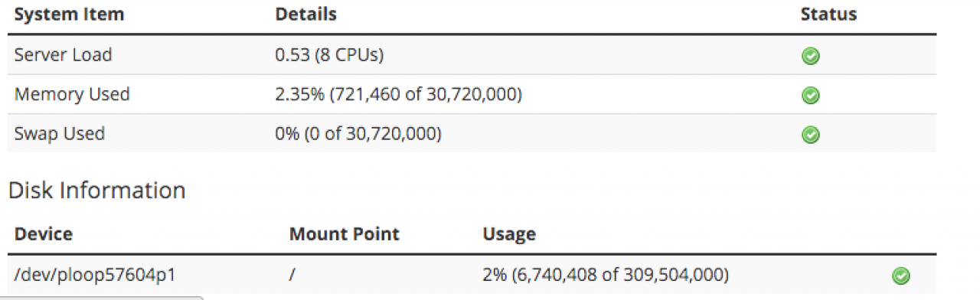
Task: Click the Swap Used green status checkmark
Action: tap(810, 135)
